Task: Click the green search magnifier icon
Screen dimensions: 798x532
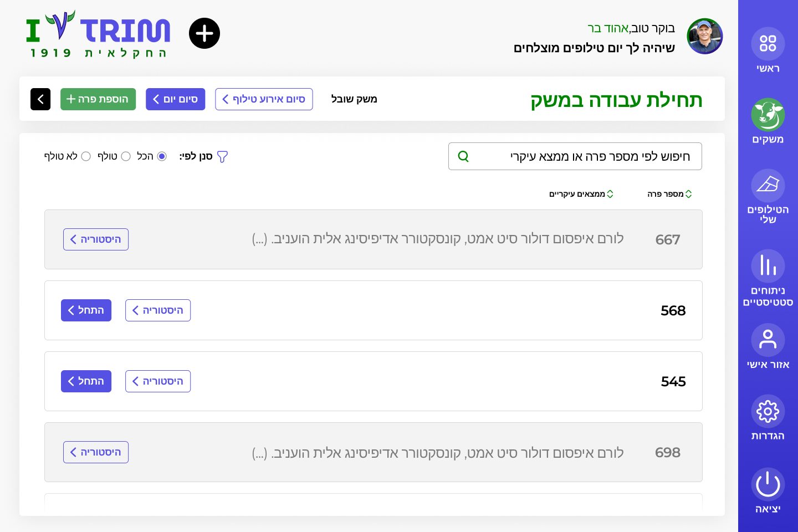Action: click(463, 156)
